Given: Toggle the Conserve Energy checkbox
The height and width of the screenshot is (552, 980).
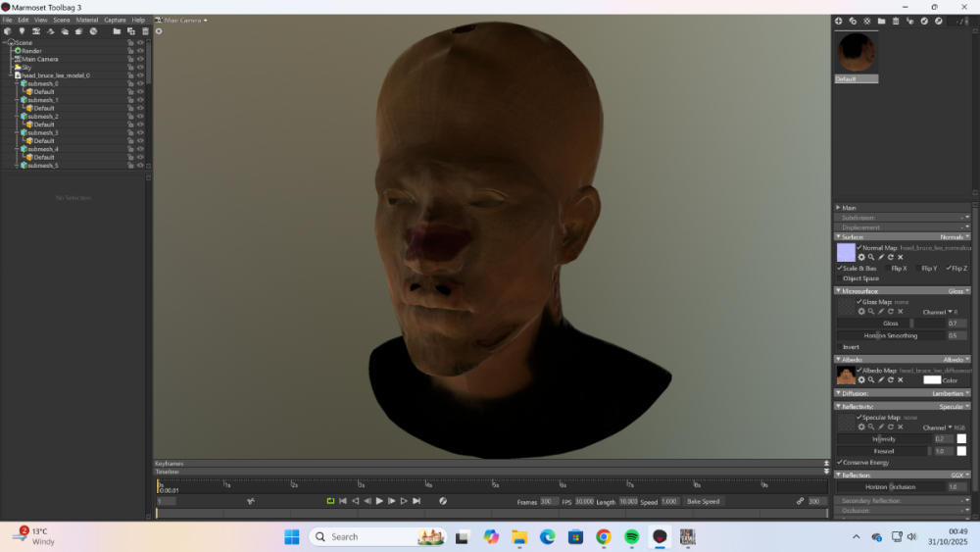Looking at the screenshot, I should click(840, 463).
